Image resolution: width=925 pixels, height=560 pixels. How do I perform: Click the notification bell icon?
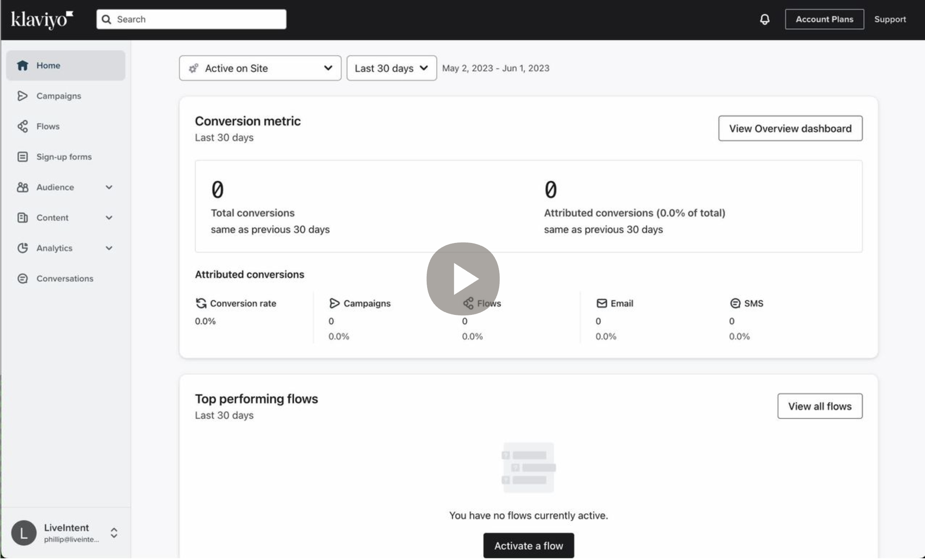765,19
